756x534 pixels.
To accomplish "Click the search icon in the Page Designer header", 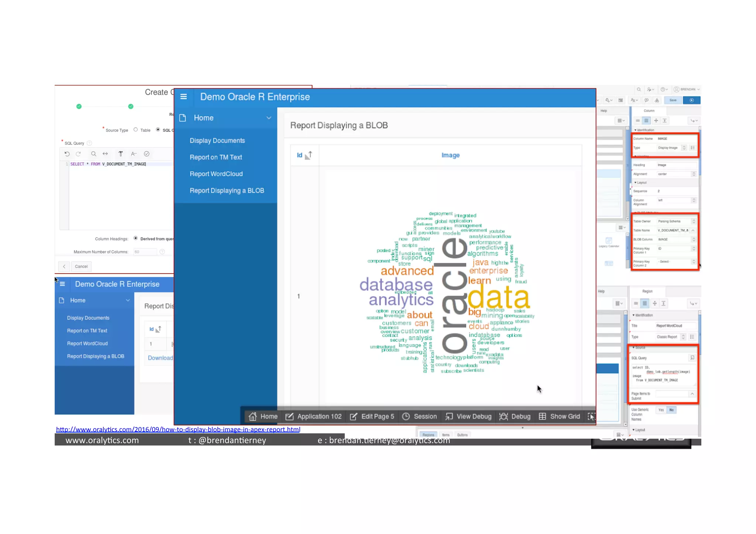I will pos(639,89).
